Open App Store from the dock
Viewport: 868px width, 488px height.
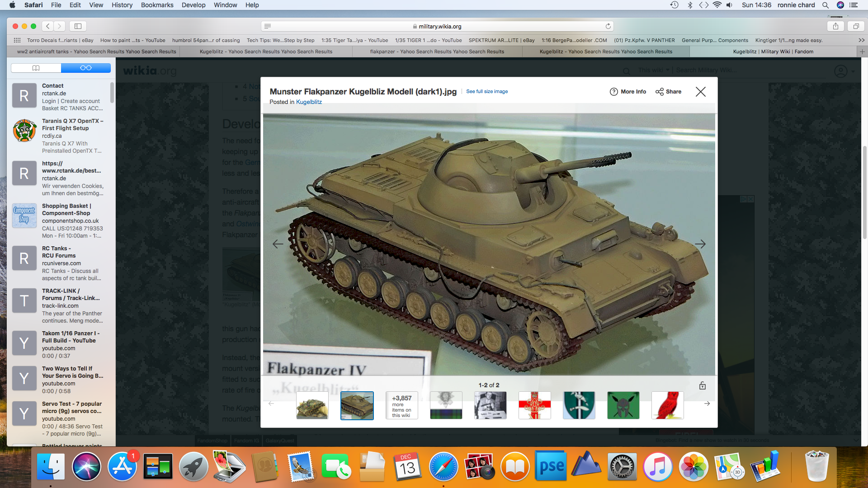pyautogui.click(x=122, y=467)
